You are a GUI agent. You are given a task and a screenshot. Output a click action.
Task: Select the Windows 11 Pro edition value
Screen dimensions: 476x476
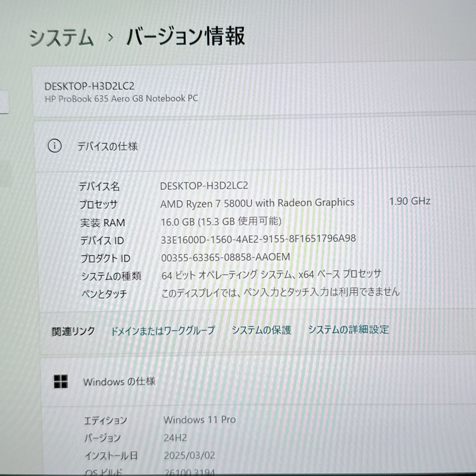point(200,420)
